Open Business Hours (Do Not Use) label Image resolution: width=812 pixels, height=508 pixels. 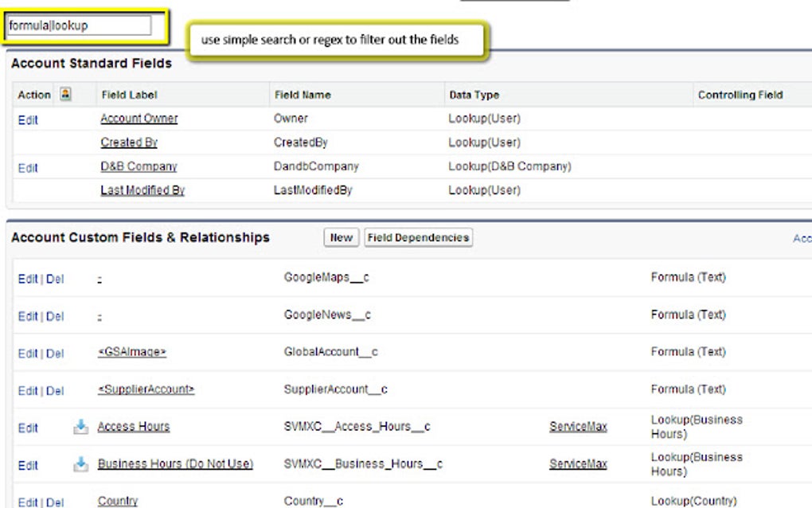[x=176, y=464]
